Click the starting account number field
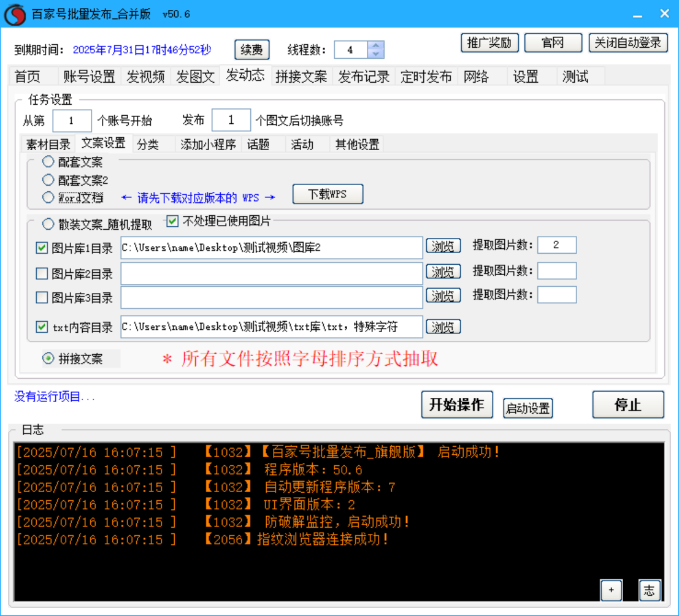This screenshot has height=616, width=679. [x=72, y=120]
